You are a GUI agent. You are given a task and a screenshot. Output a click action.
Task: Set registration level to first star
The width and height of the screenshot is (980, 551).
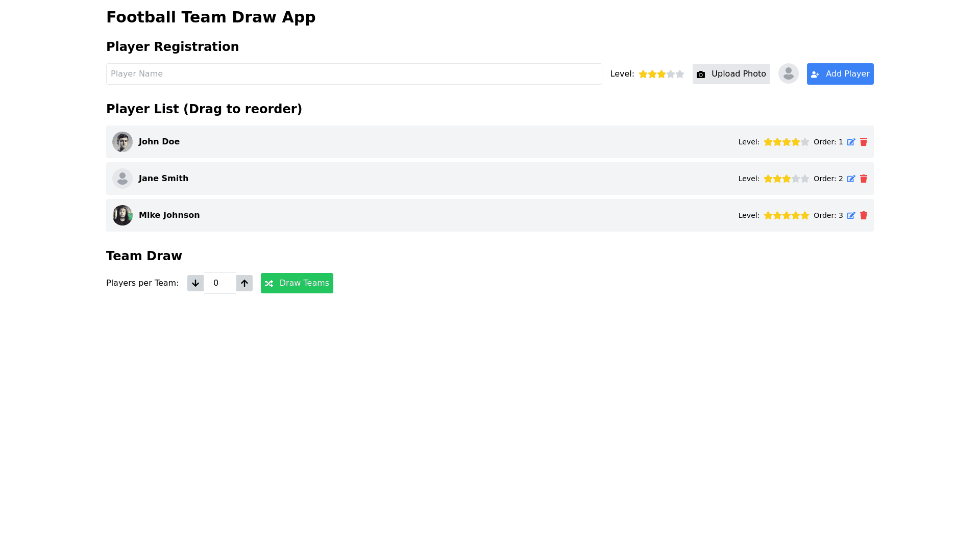[x=643, y=74]
